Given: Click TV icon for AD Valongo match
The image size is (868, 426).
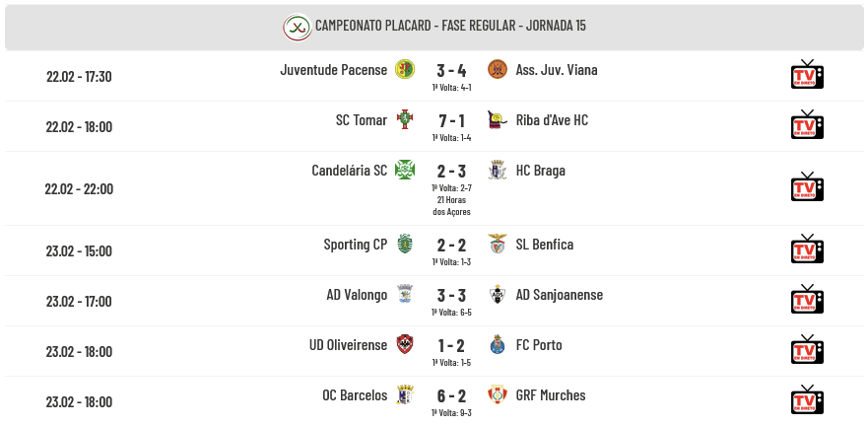Looking at the screenshot, I should 807,299.
